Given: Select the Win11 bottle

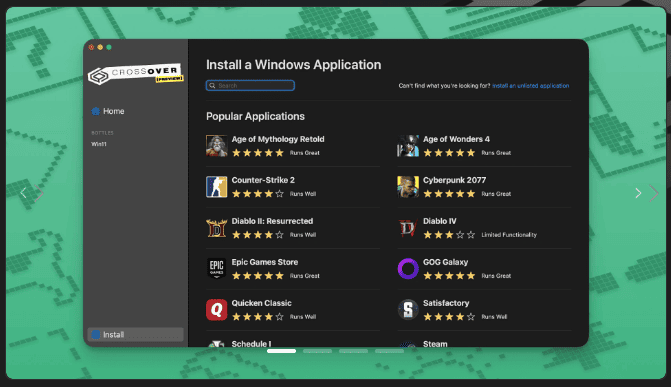Looking at the screenshot, I should 99,144.
